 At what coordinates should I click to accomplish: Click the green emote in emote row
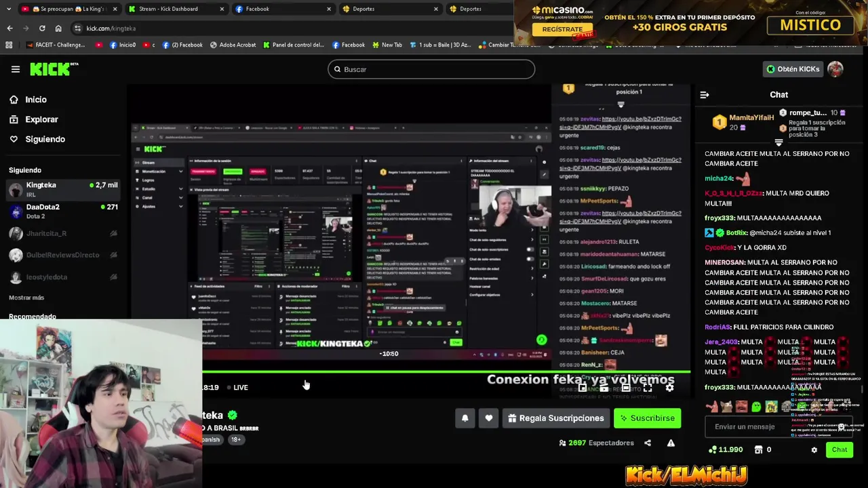point(756,407)
